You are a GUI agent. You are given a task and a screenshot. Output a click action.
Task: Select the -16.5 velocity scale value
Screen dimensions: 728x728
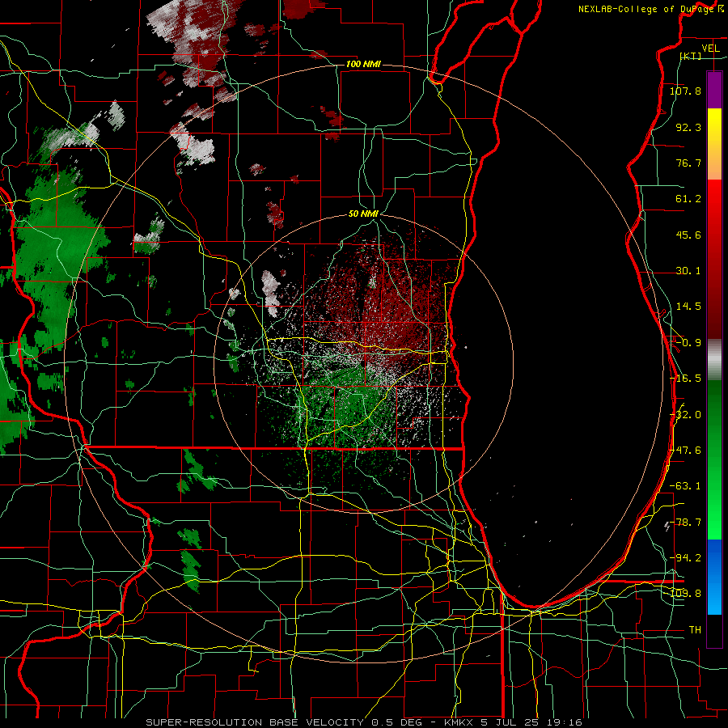[x=685, y=379]
